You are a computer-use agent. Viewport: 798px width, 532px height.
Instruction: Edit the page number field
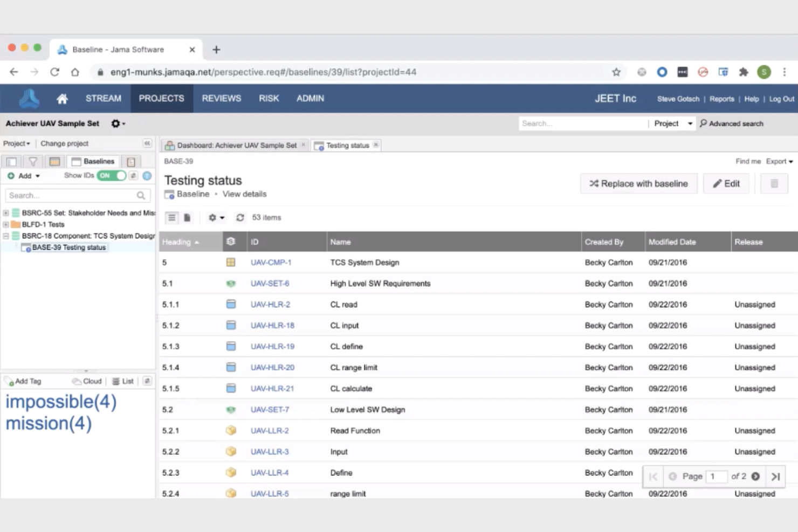pyautogui.click(x=716, y=476)
